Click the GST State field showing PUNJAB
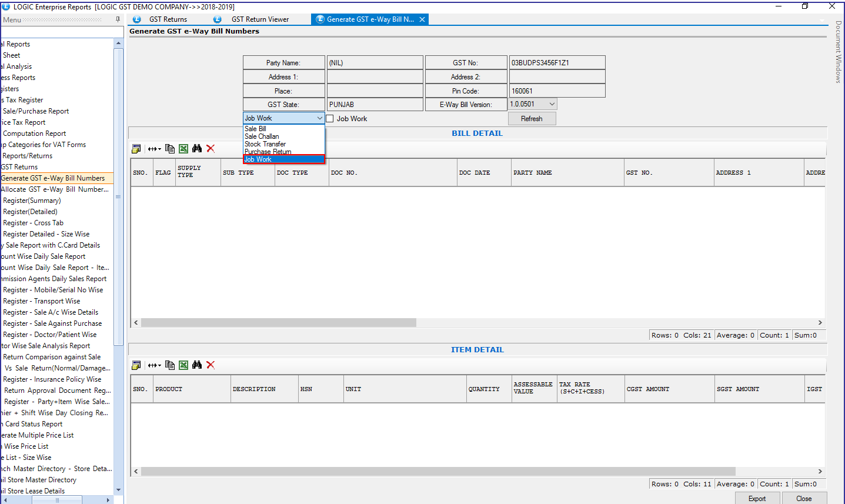 pyautogui.click(x=375, y=104)
